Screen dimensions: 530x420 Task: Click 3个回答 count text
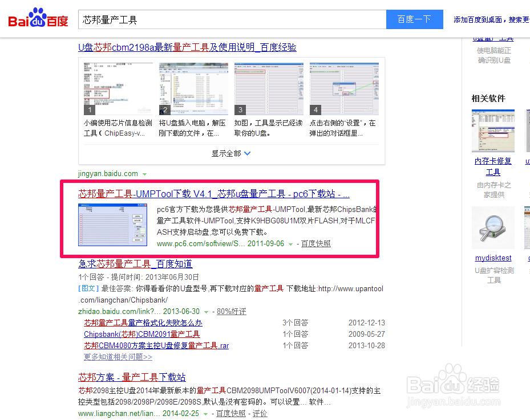click(296, 323)
